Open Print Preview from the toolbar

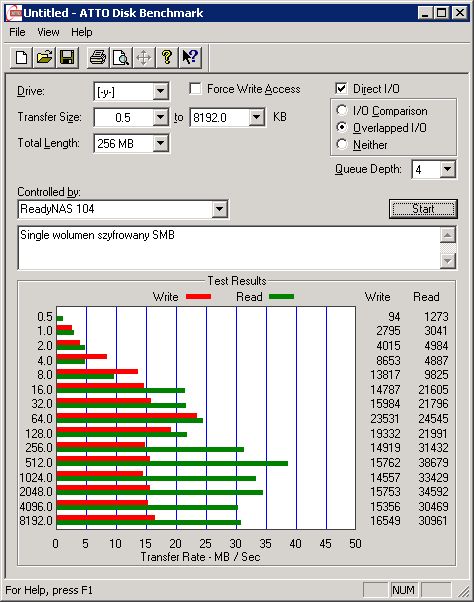point(121,58)
